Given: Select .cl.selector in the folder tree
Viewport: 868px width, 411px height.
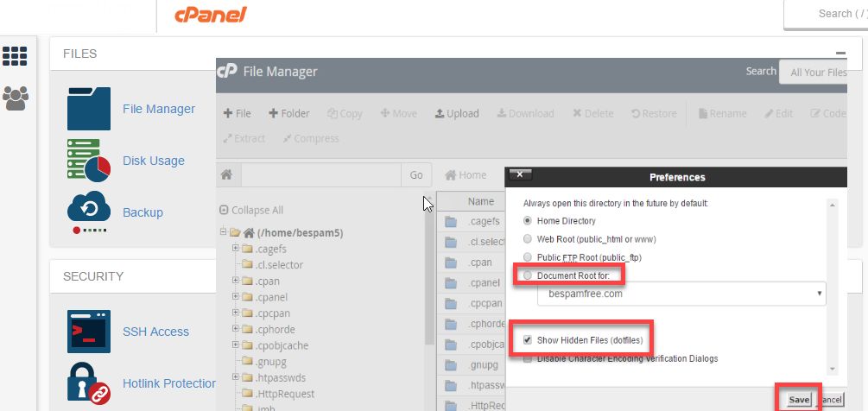Looking at the screenshot, I should tap(279, 264).
